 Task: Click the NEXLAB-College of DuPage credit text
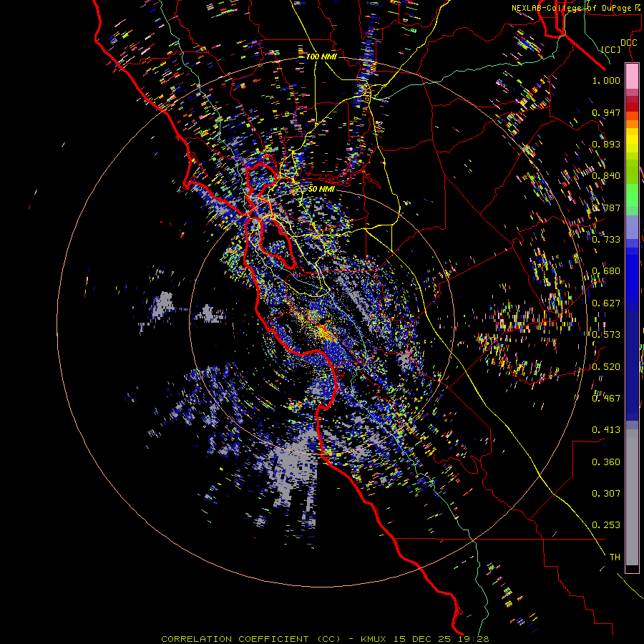(x=571, y=8)
